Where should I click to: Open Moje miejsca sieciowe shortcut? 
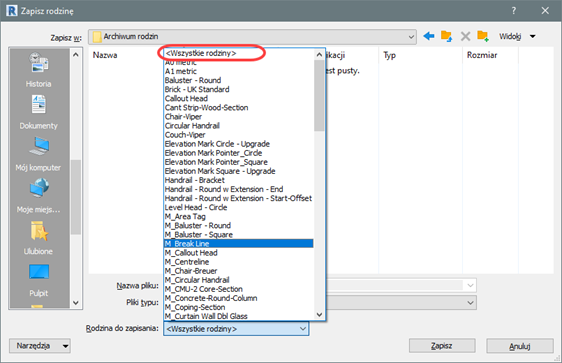[x=39, y=195]
